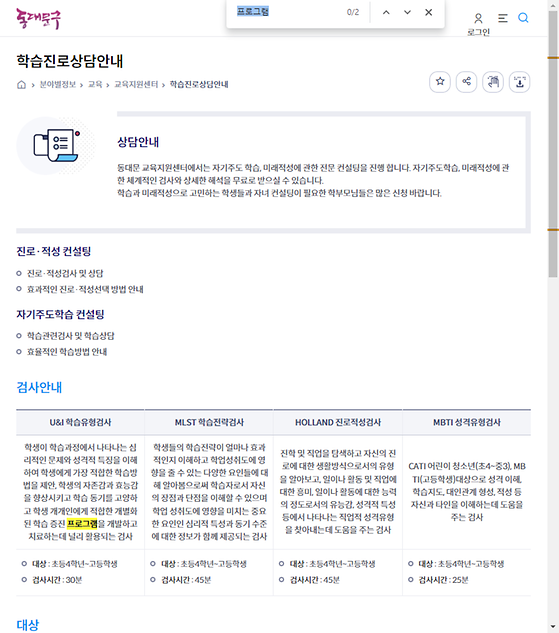The height and width of the screenshot is (633, 559).
Task: Click the HOLLAND 진로적성검사 column header
Action: pyautogui.click(x=338, y=422)
